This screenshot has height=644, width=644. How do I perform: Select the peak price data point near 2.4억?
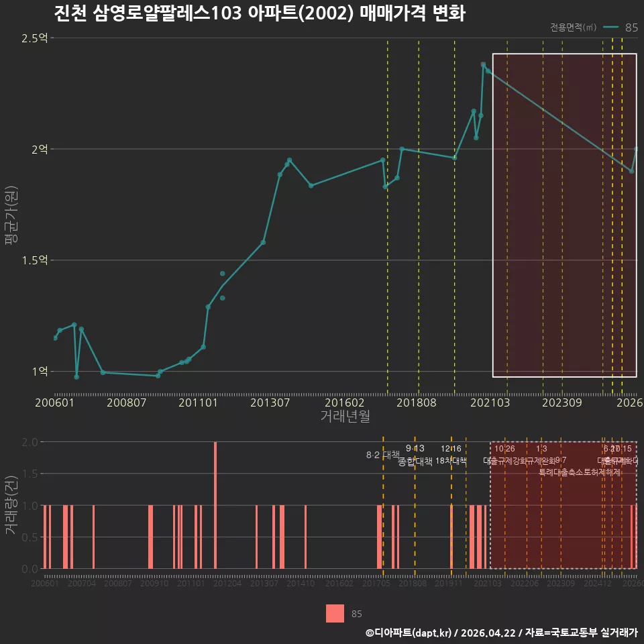(x=484, y=64)
